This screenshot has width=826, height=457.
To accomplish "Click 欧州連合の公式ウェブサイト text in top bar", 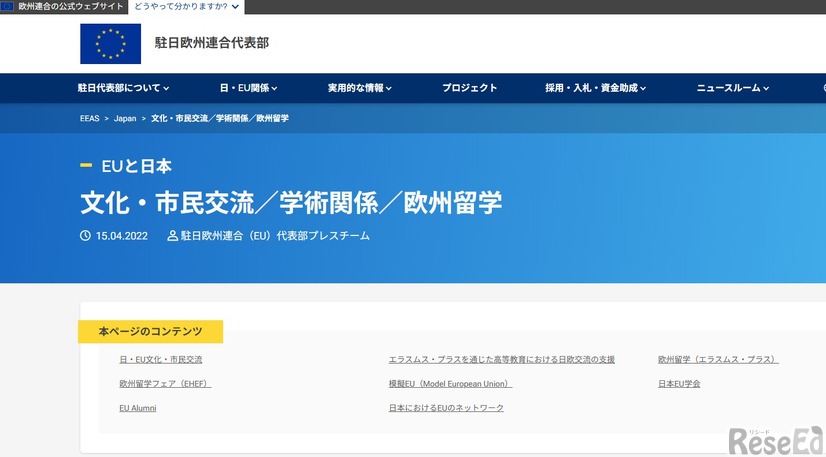I will [71, 7].
